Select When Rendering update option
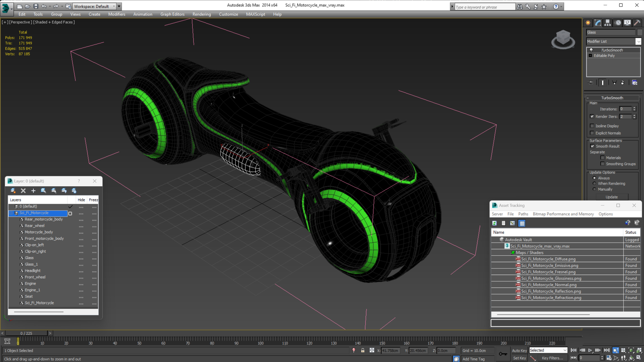Viewport: 644px width, 362px height. coord(594,183)
